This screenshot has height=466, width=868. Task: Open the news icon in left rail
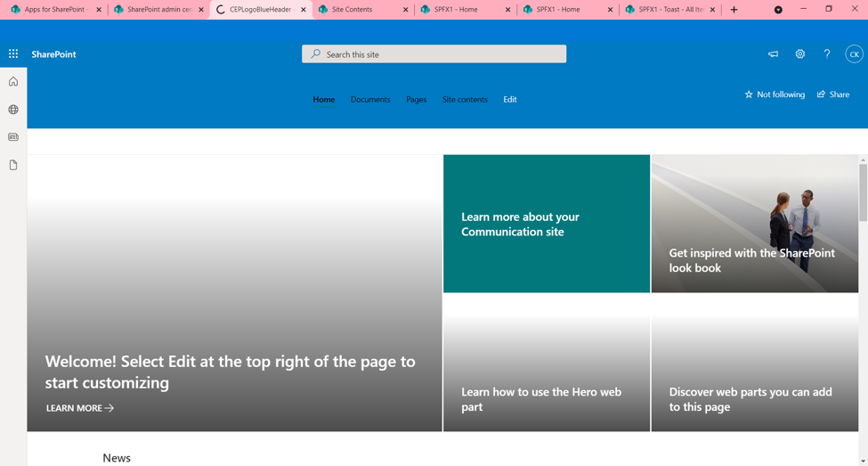13,137
